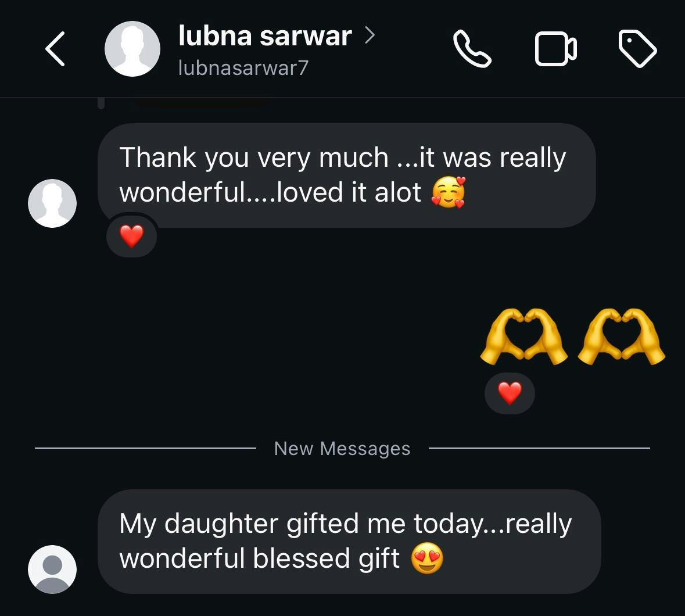
Task: Start a video call with camera icon
Action: [555, 48]
